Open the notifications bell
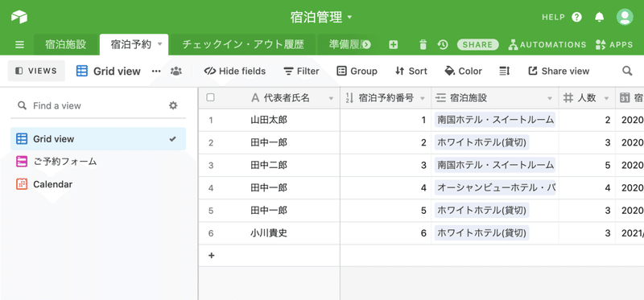Image resolution: width=644 pixels, height=300 pixels. [x=599, y=17]
